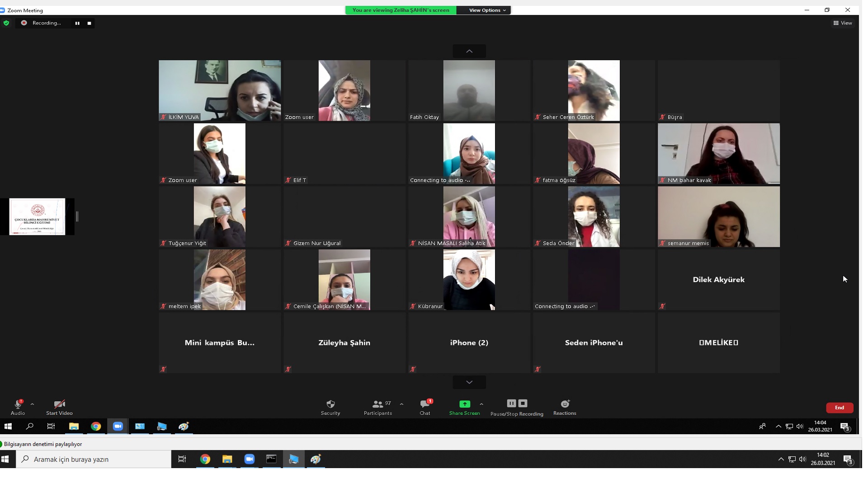The image size is (868, 488).
Task: Unmute the Audio microphone
Action: 18,404
